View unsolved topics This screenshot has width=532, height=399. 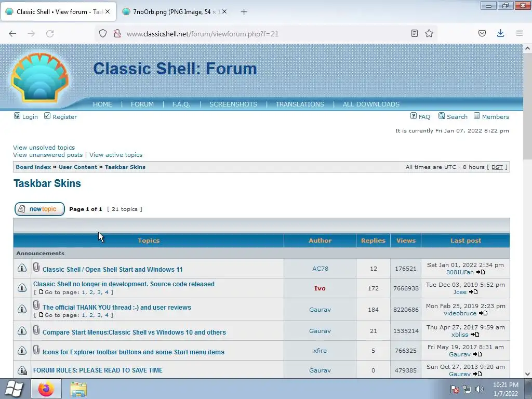click(44, 148)
